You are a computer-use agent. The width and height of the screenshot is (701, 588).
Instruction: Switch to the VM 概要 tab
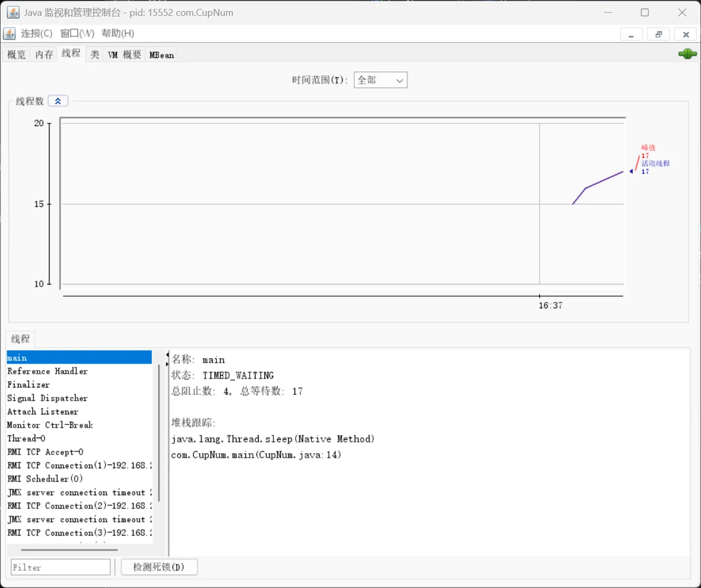coord(125,55)
